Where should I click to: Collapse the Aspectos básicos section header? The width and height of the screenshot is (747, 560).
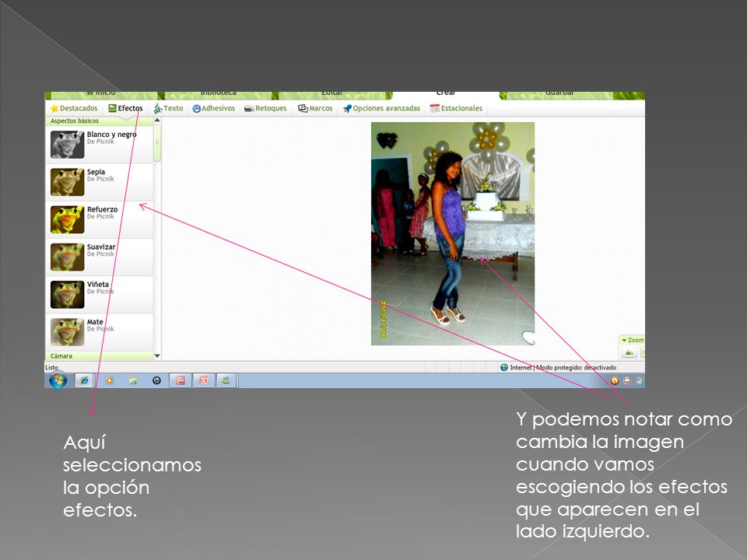coord(100,121)
